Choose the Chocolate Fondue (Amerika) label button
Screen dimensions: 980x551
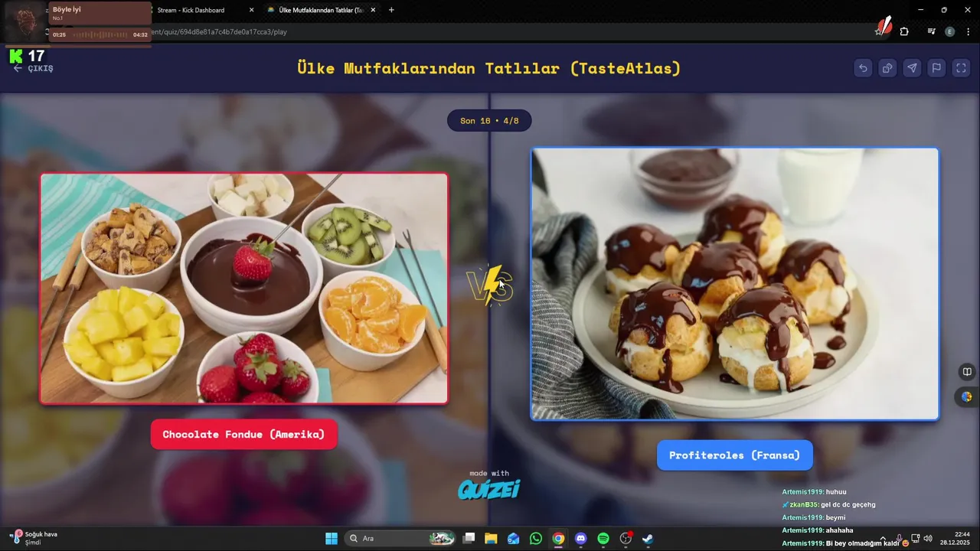point(243,434)
